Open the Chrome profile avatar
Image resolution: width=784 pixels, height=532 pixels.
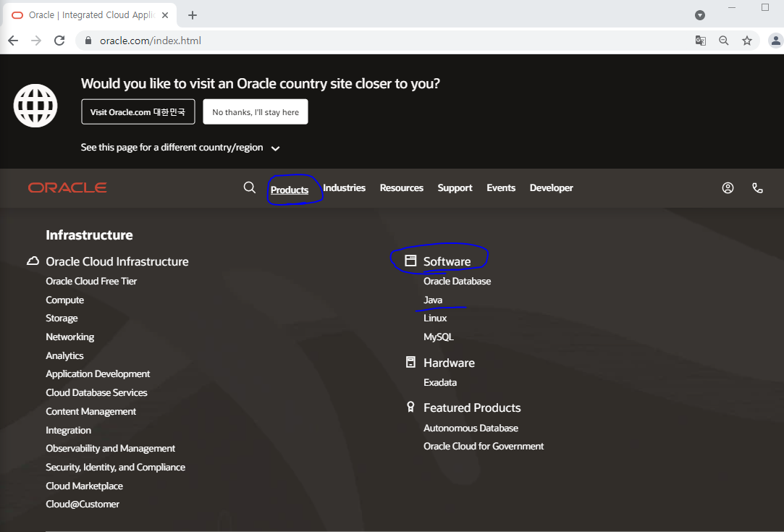pos(775,41)
